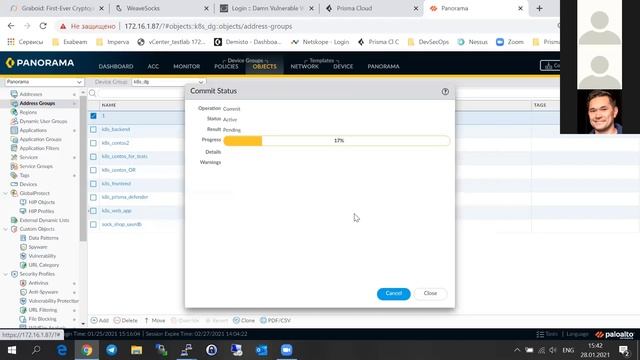This screenshot has height=360, width=640.
Task: Click the URL Category icon
Action: [x=23, y=265]
